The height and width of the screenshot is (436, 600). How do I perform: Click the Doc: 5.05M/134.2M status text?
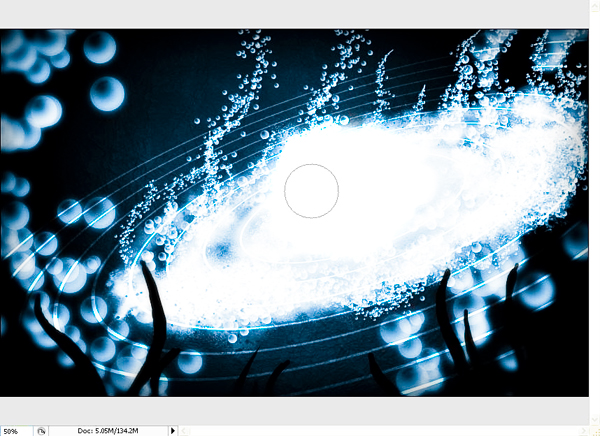tap(108, 431)
